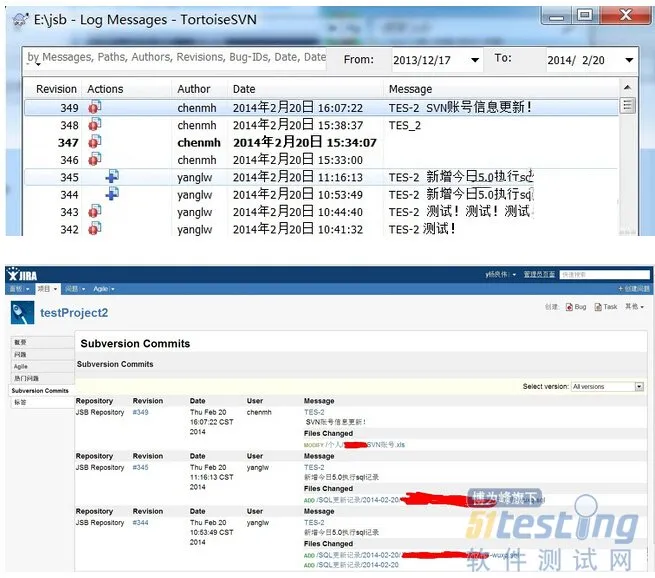Click author 'yanglw' in revision 343 row
The image size is (655, 578).
(x=195, y=212)
